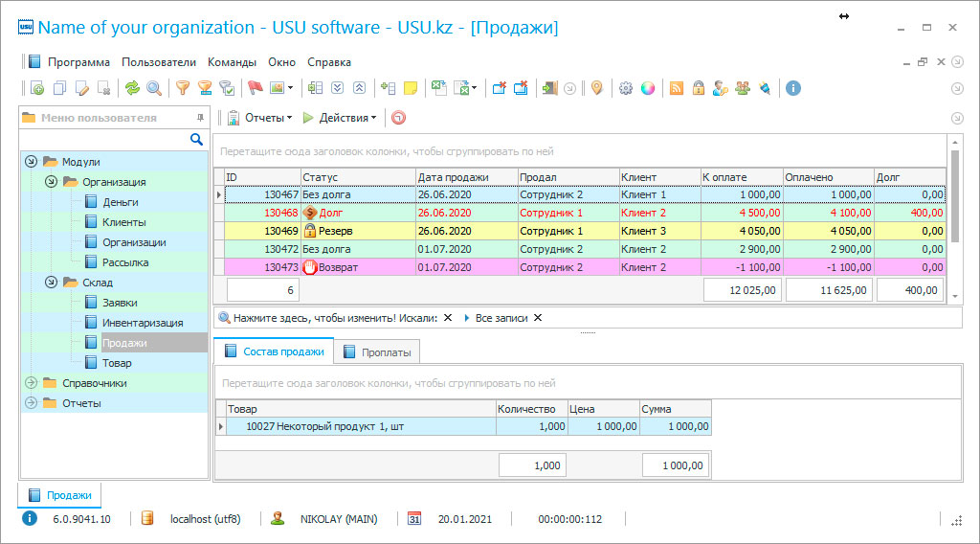Clear the Искали filter with X
The height and width of the screenshot is (544, 980).
(448, 318)
